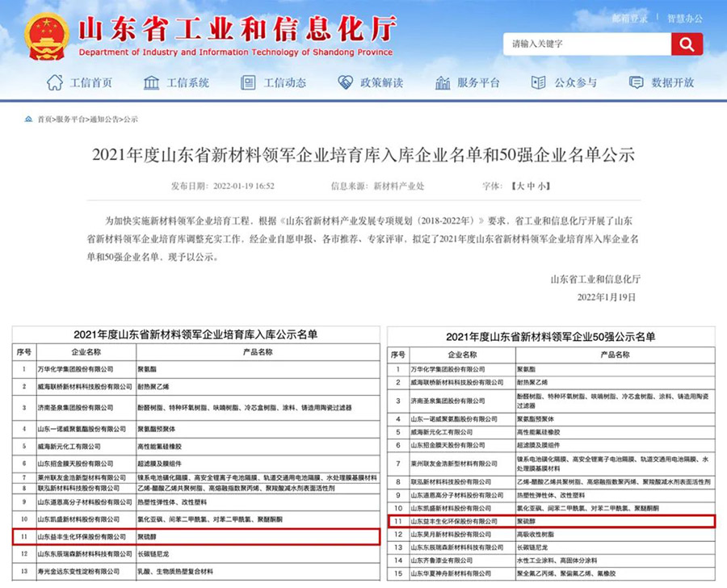Click the right table 企业名称 column header

tap(462, 355)
